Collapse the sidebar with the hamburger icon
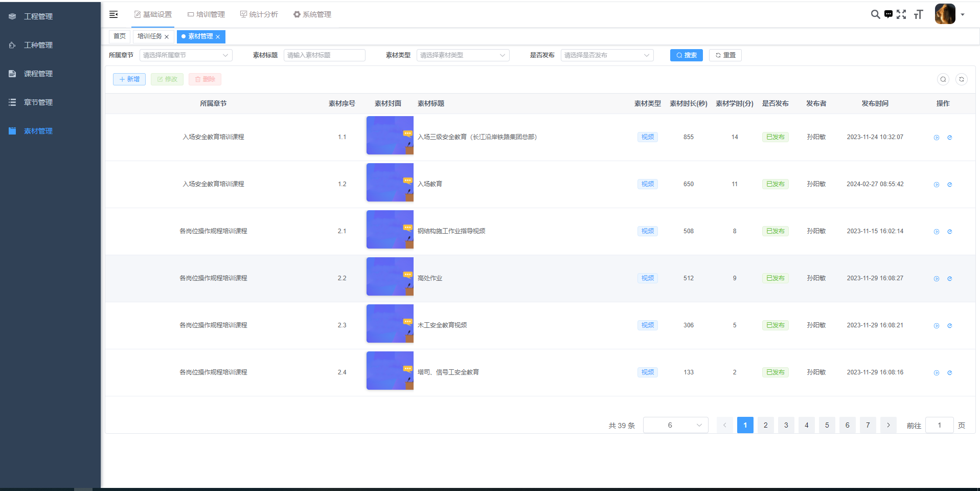 pos(113,14)
